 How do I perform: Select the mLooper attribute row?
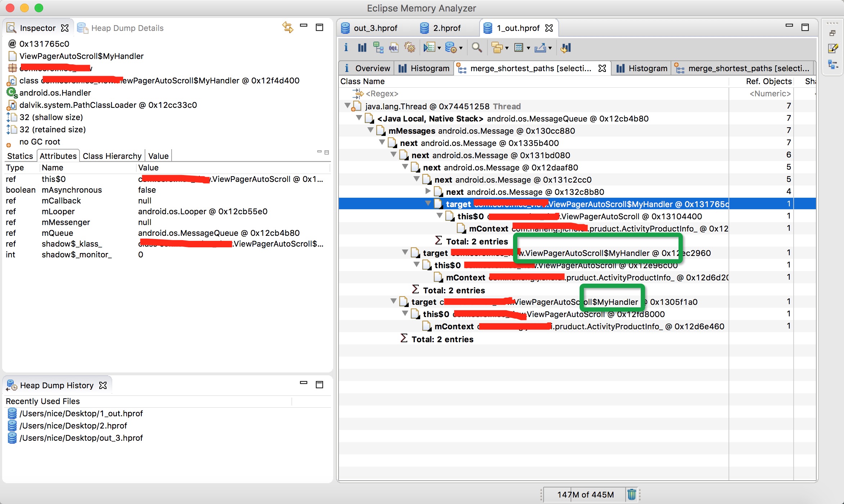click(168, 211)
